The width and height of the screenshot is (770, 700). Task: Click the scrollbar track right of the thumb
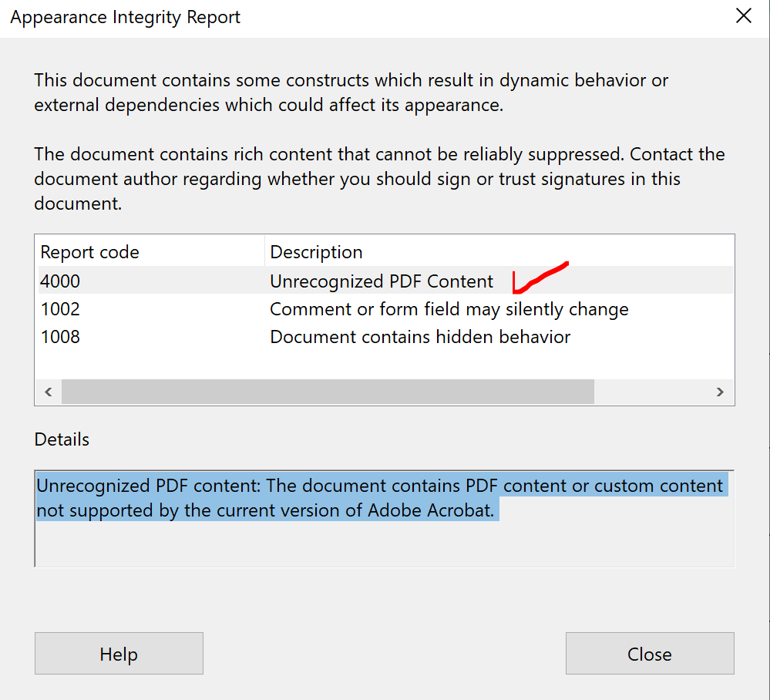(654, 392)
